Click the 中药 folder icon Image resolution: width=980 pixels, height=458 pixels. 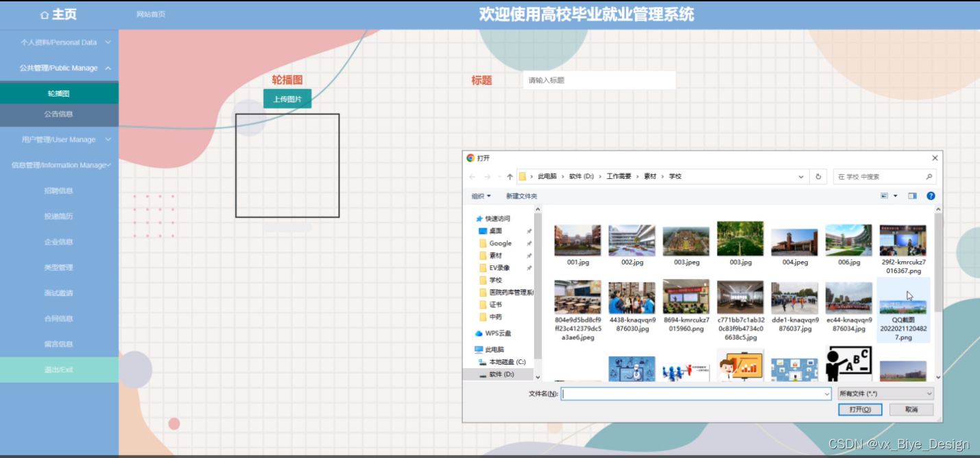(483, 317)
